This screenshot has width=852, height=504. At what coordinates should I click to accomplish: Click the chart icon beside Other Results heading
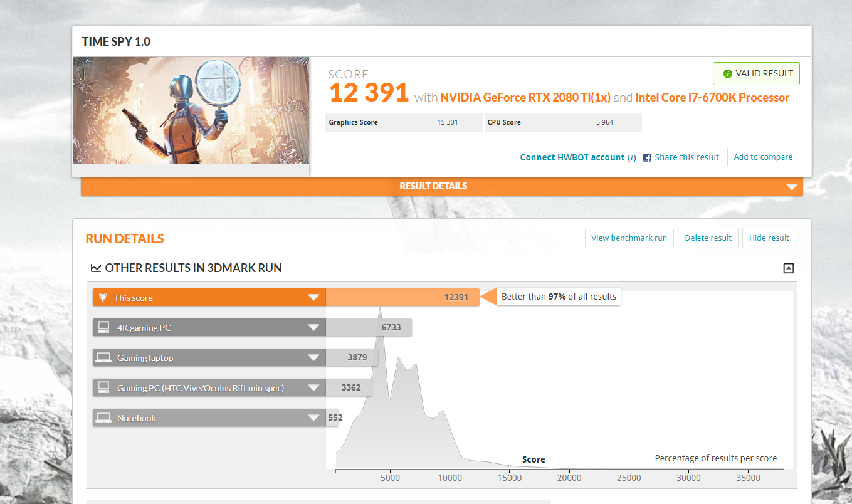click(x=96, y=268)
